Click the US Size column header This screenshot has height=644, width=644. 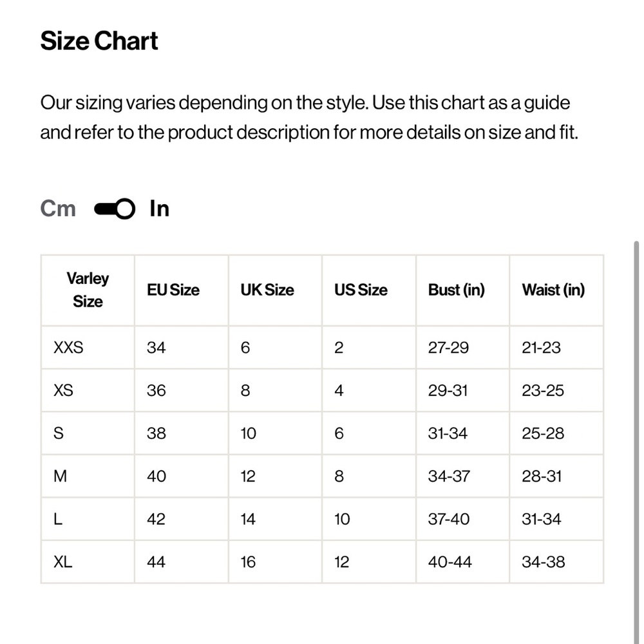361,290
